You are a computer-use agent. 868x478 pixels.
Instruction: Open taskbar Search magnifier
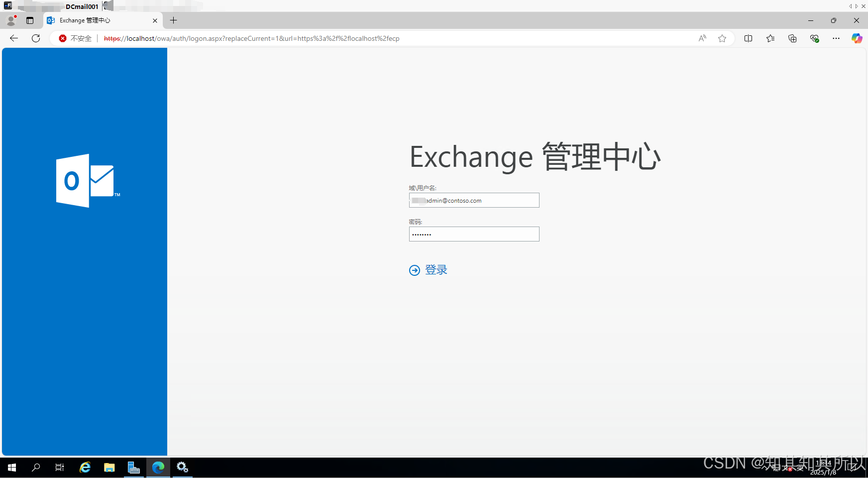pos(36,468)
